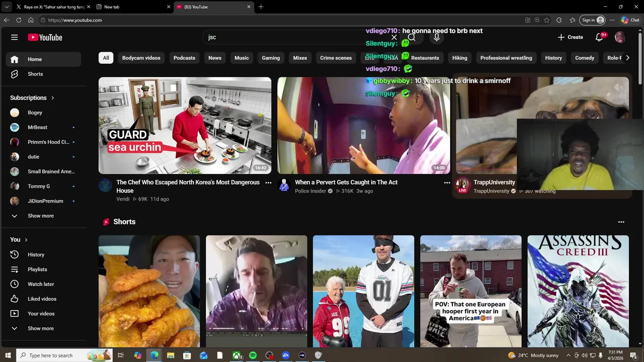Select the Mixes chip

300,58
